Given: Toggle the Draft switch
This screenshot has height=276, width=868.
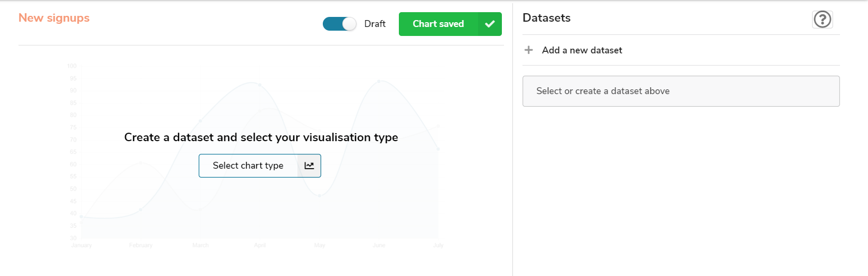Looking at the screenshot, I should [x=339, y=24].
